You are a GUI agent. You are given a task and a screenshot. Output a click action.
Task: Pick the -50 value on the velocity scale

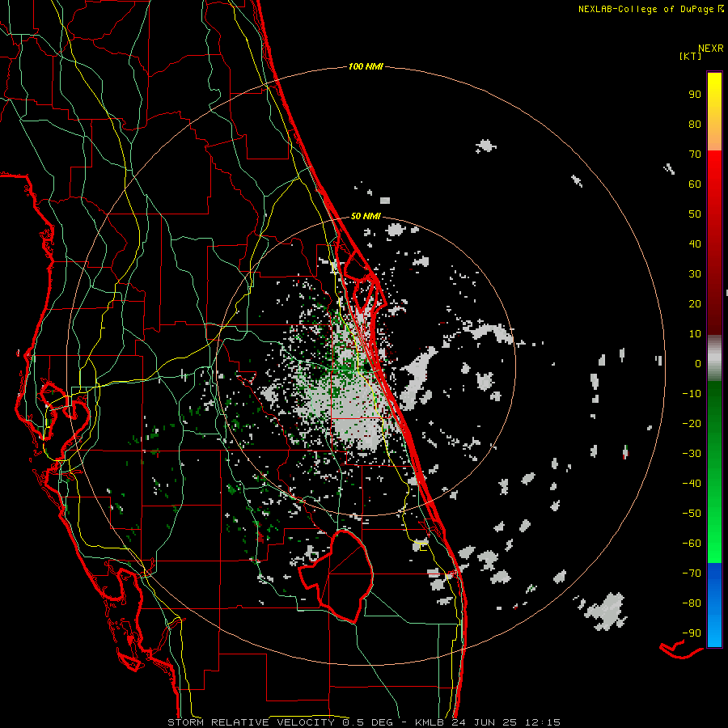692,513
